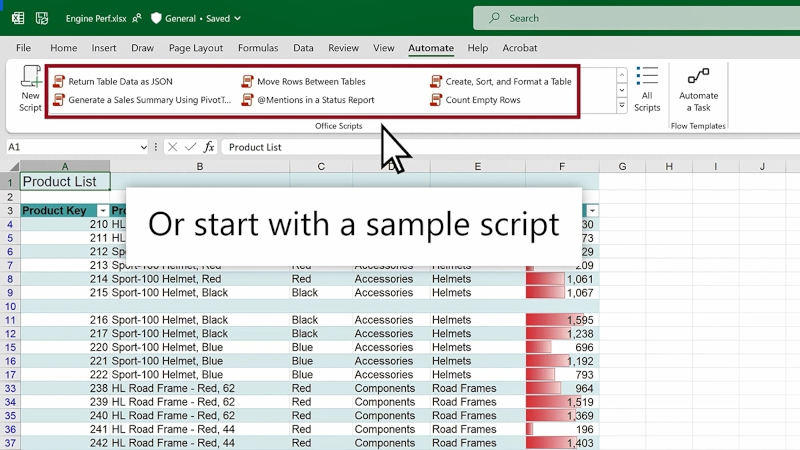
Task: Open @Mentions in a Status Report script
Action: pyautogui.click(x=308, y=100)
